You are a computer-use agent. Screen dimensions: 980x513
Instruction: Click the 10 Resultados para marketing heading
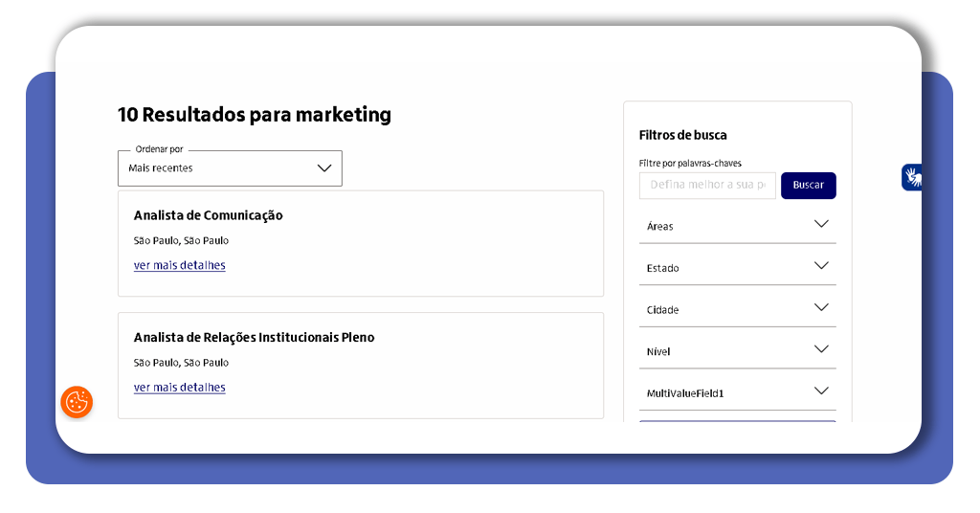(x=255, y=115)
